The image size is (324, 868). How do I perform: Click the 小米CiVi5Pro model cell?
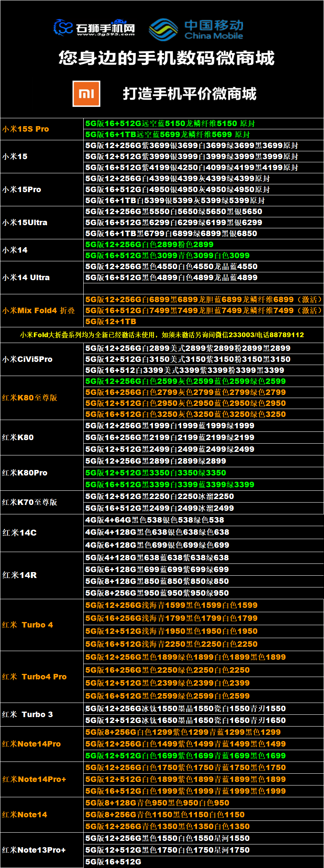tap(42, 359)
